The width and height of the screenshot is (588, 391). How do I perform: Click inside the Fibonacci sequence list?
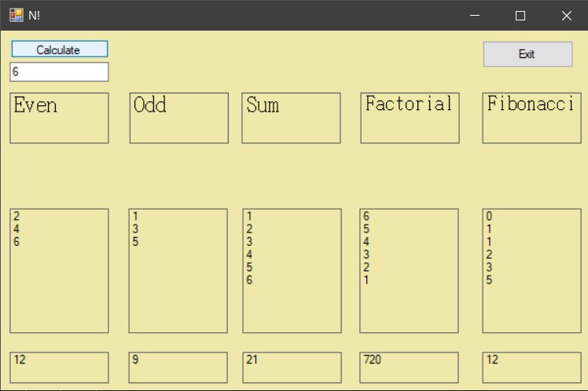coord(531,271)
